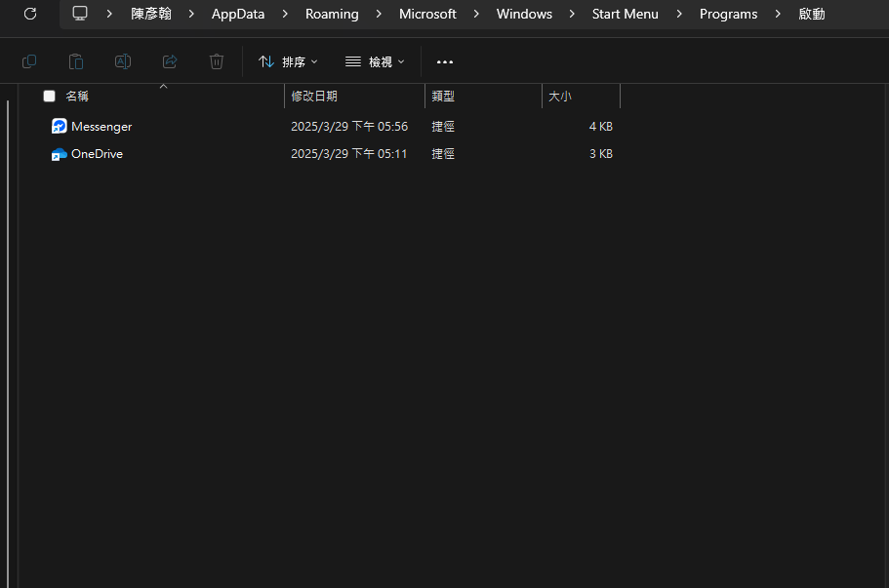The width and height of the screenshot is (889, 588).
Task: Go to the Programs breadcrumb folder
Action: (728, 14)
